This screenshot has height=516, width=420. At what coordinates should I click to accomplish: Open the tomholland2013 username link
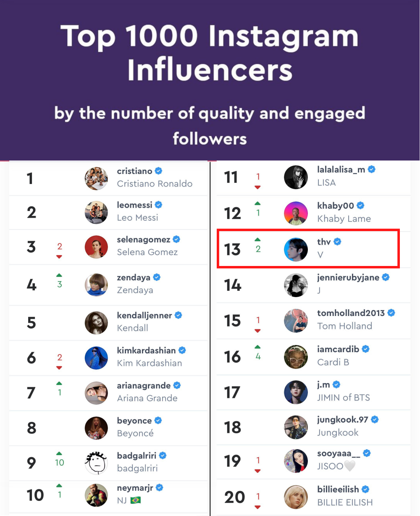(351, 313)
